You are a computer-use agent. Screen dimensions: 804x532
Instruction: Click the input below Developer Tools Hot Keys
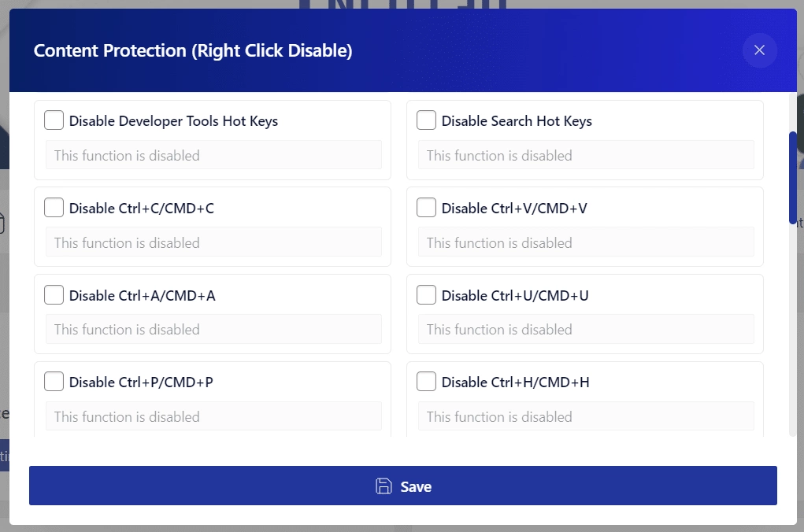[x=213, y=155]
